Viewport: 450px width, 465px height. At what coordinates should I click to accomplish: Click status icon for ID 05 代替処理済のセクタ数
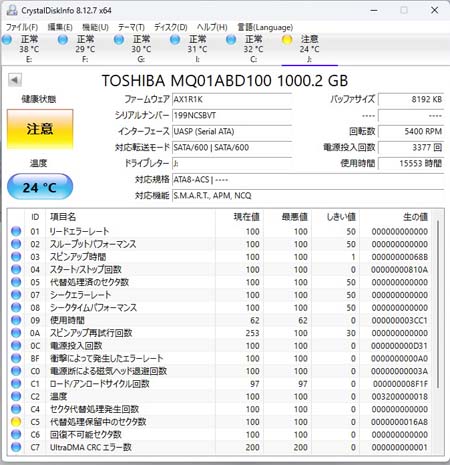click(16, 282)
